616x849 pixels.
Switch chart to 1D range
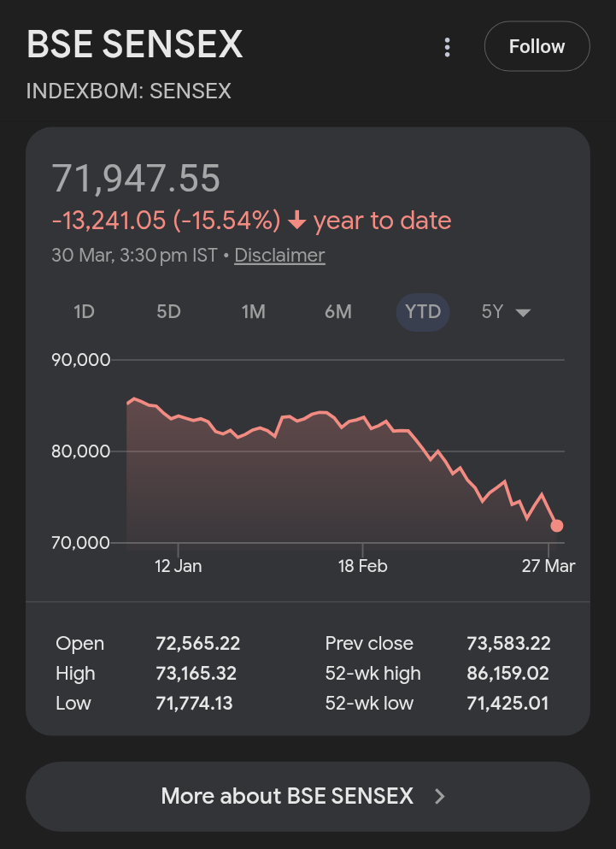tap(84, 312)
